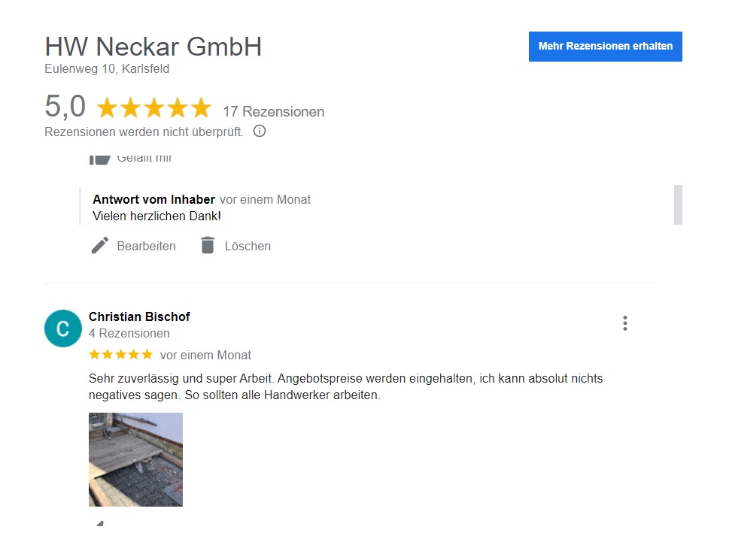Click the HW Neckar GmbH title
Screen dimensions: 729x560
coord(153,47)
